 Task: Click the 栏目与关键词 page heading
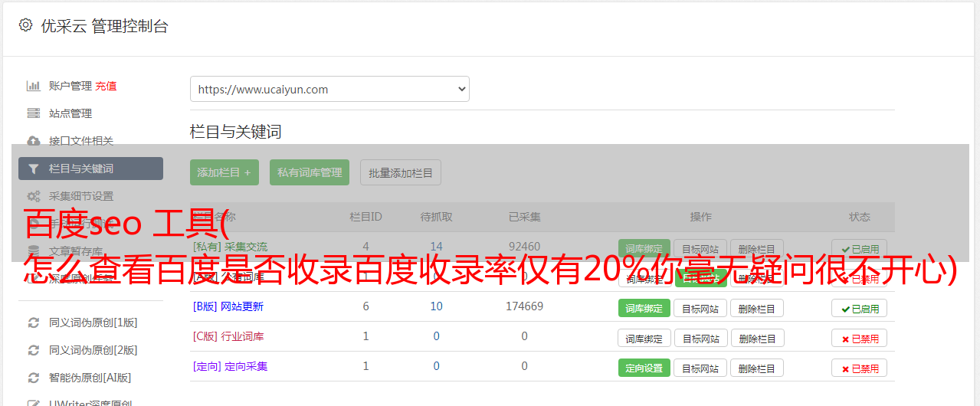point(235,132)
